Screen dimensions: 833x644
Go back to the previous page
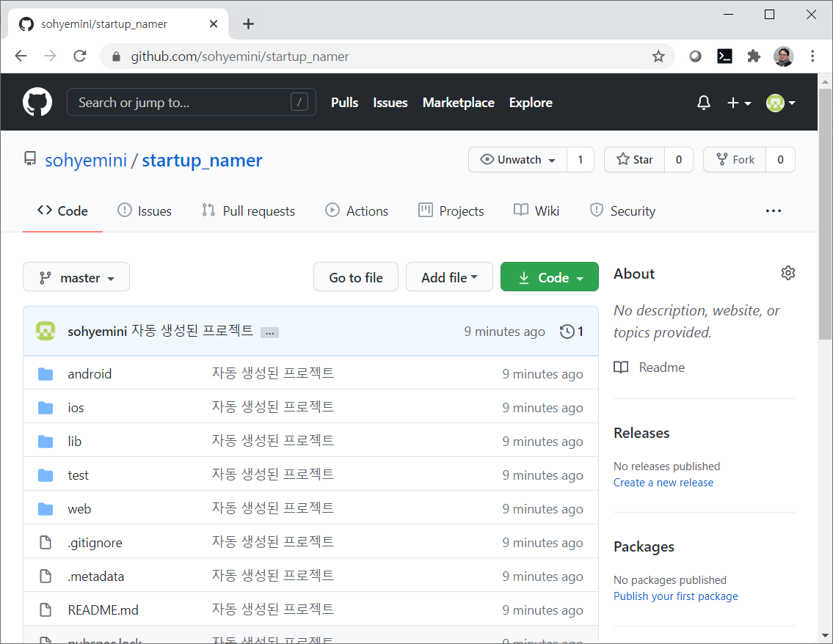(x=21, y=56)
